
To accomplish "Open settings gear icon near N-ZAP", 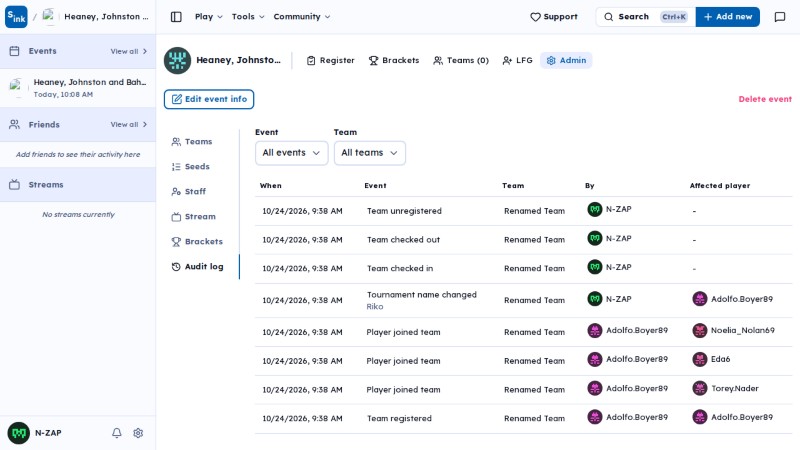I will [x=138, y=433].
